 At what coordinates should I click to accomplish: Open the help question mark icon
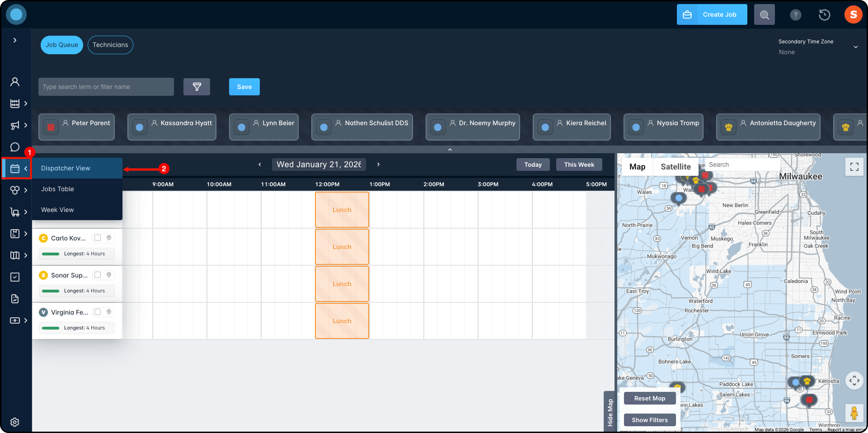click(x=795, y=15)
